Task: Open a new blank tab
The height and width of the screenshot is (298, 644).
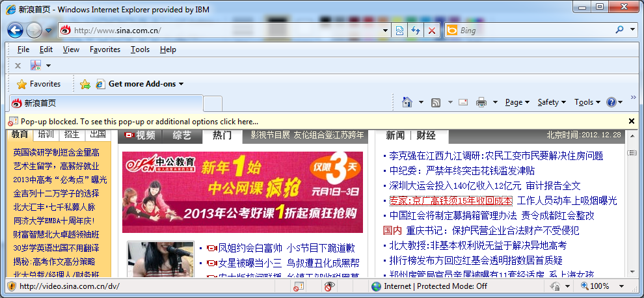Action: click(213, 103)
